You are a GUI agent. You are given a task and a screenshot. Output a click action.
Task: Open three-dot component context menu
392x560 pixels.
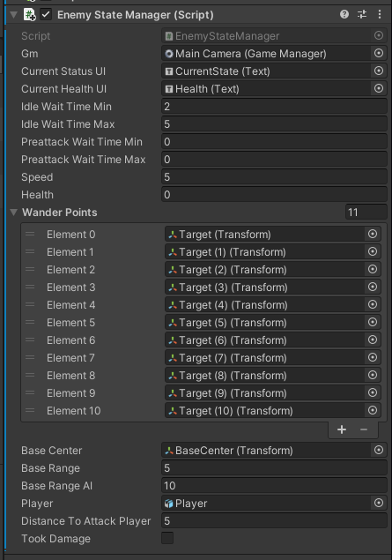pyautogui.click(x=380, y=14)
